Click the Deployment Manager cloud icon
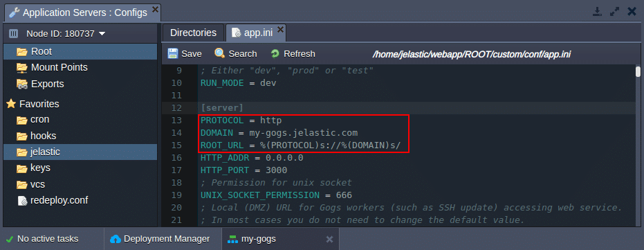 [116, 239]
